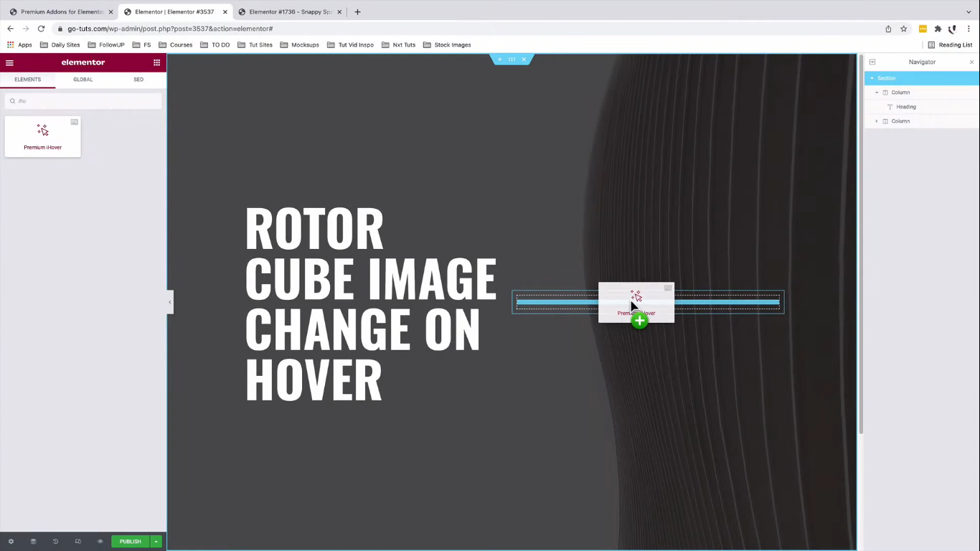Open the FollowUP bookmarks folder

106,44
